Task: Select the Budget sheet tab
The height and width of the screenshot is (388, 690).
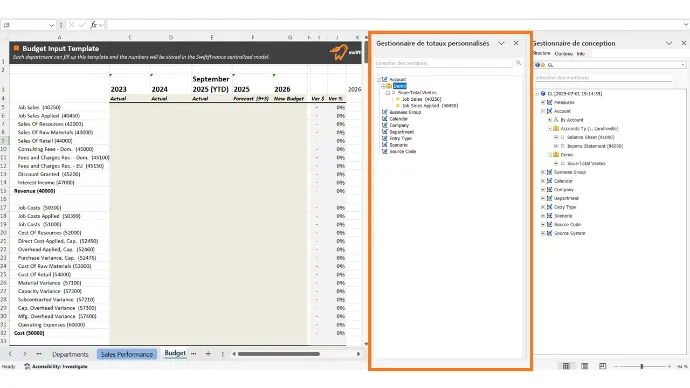Action: [x=175, y=353]
